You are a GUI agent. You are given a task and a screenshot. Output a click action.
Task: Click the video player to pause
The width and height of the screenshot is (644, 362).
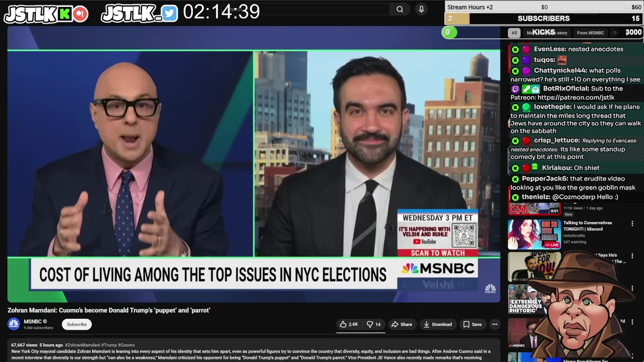tap(254, 166)
